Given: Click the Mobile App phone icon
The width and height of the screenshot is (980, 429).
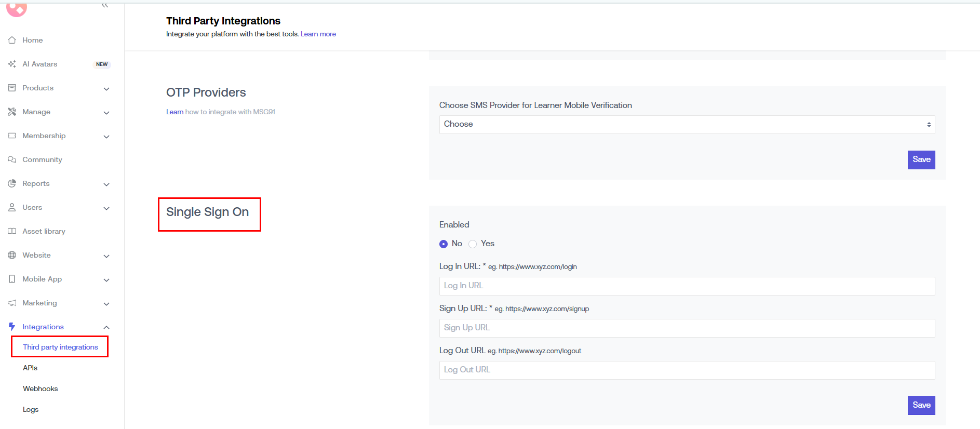Looking at the screenshot, I should pos(12,279).
